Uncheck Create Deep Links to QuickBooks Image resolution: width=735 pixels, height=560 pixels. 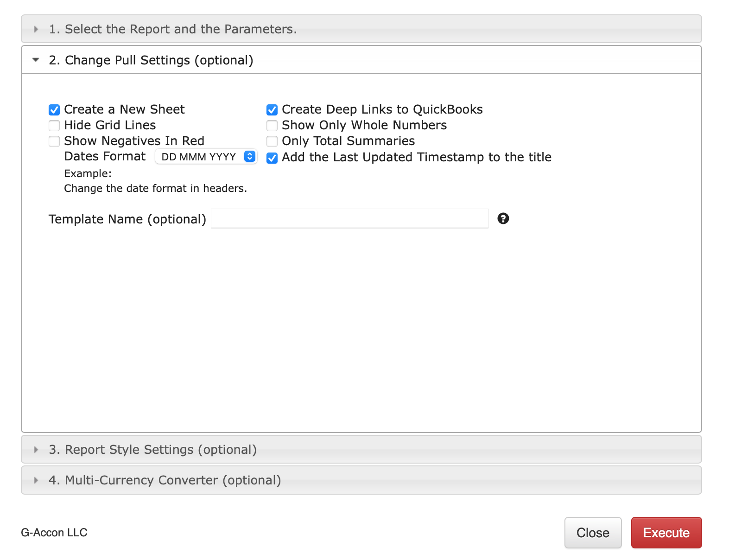272,110
